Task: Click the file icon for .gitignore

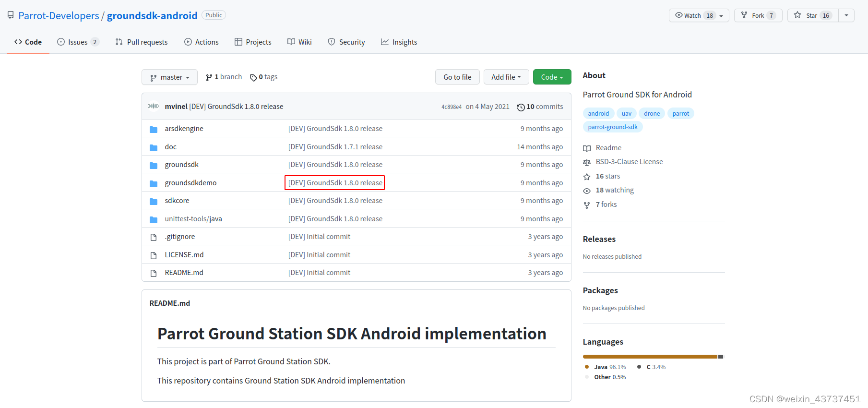Action: (x=154, y=237)
